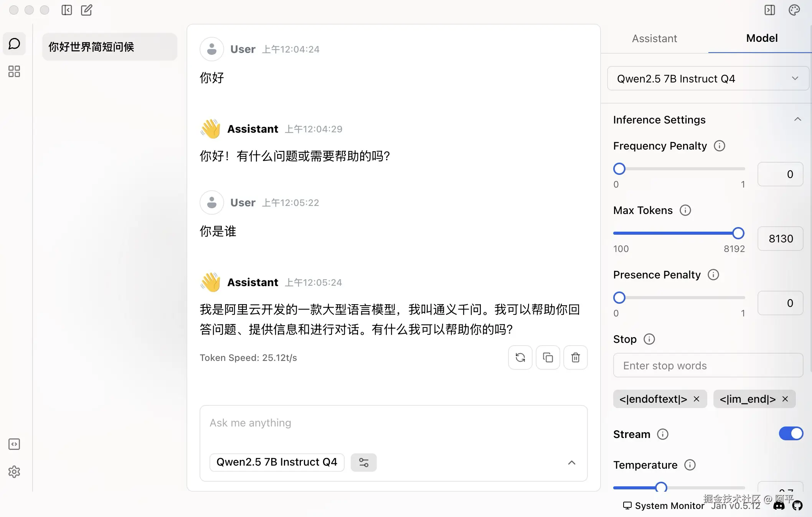Image resolution: width=812 pixels, height=517 pixels.
Task: Open the Local API Server icon
Action: pos(14,444)
